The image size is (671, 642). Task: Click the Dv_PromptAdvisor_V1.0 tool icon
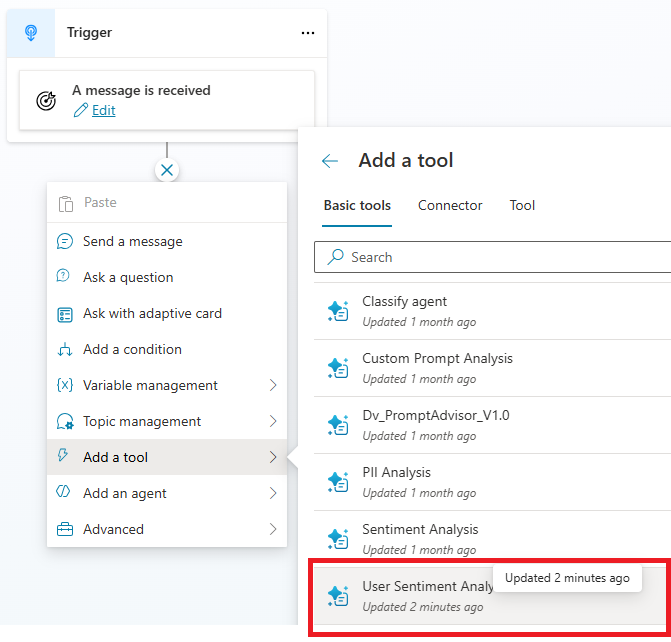338,425
